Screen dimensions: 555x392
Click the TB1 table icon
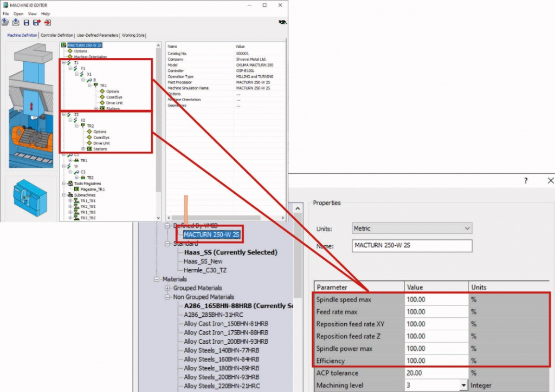pyautogui.click(x=76, y=160)
